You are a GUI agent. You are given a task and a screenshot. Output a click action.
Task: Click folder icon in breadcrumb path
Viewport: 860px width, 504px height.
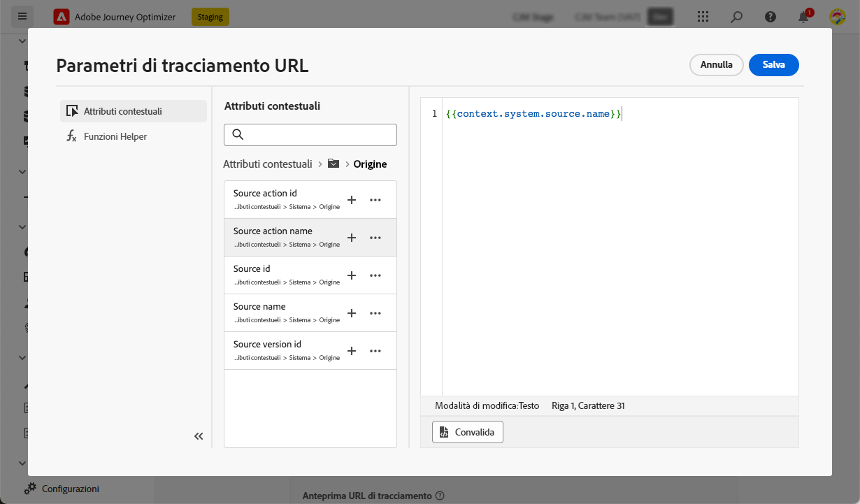[334, 164]
